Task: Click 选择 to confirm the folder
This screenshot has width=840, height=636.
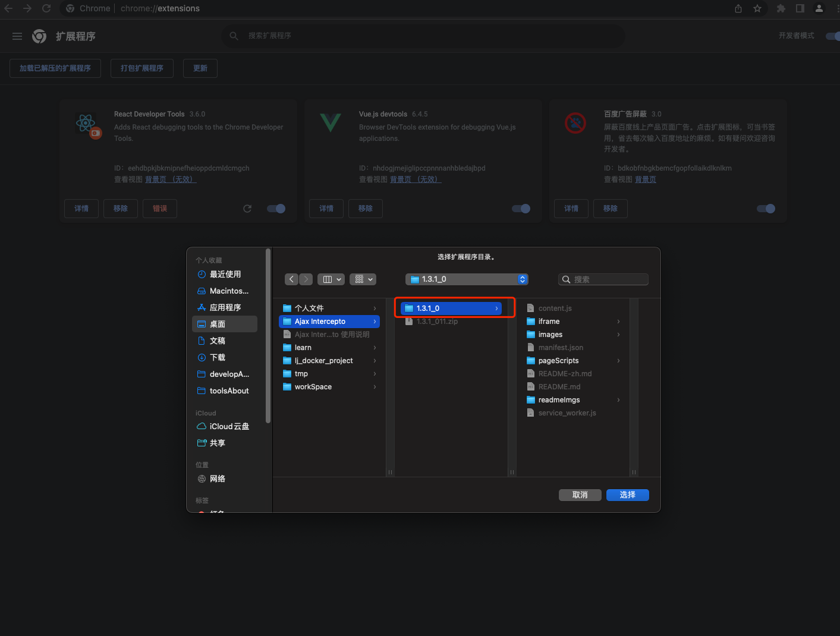Action: (627, 495)
